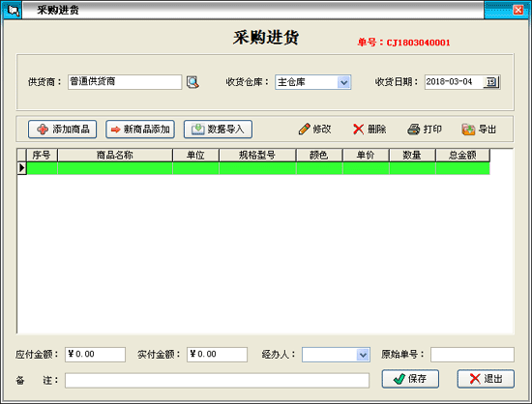
Task: Expand the 收货仓库 dropdown
Action: 344,82
